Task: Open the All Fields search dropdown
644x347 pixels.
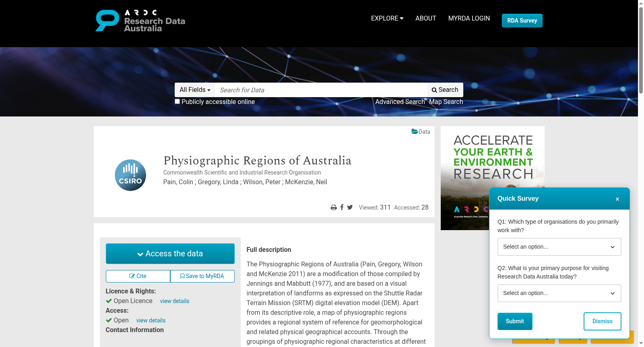Action: coord(195,90)
